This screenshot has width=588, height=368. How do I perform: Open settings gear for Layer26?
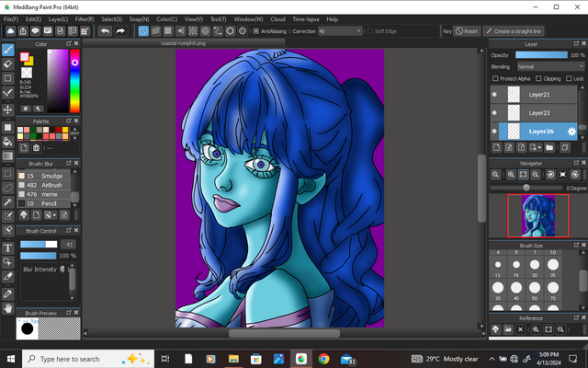[x=571, y=132]
